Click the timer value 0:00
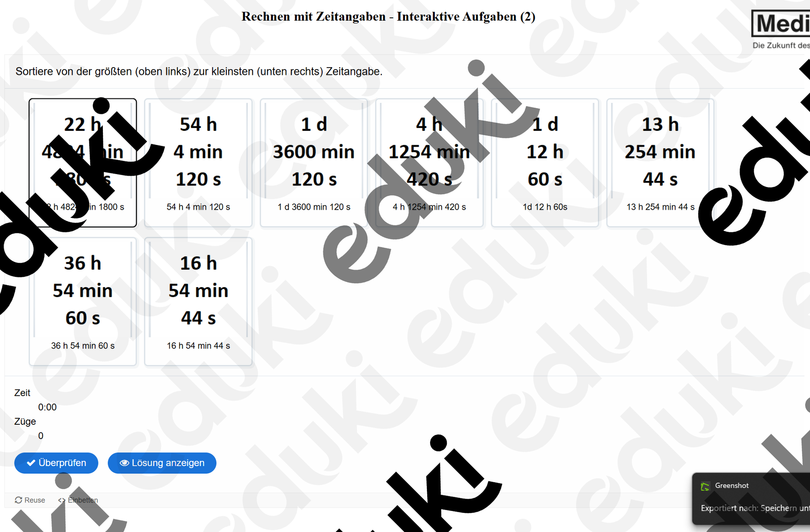The width and height of the screenshot is (810, 532). pyautogui.click(x=47, y=407)
